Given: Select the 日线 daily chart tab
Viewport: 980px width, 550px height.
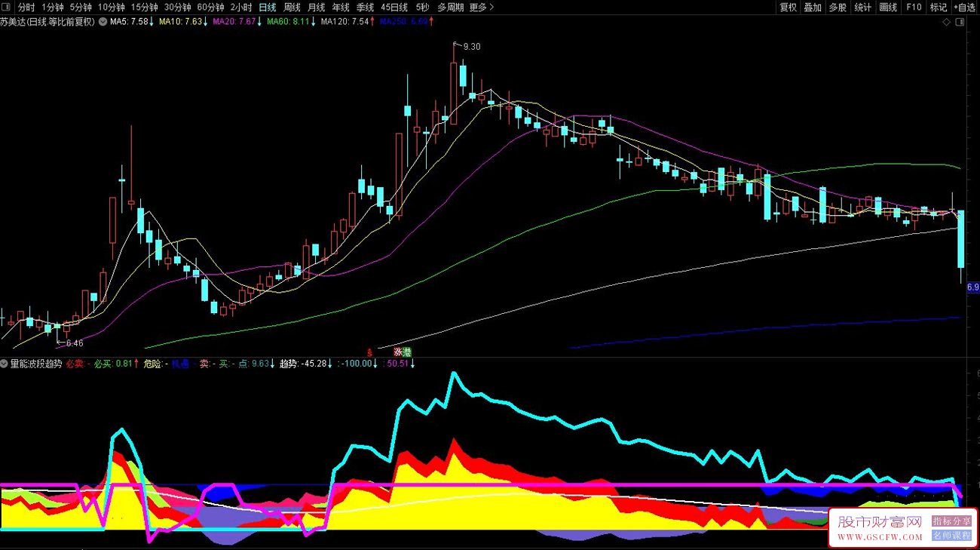Looking at the screenshot, I should [268, 8].
